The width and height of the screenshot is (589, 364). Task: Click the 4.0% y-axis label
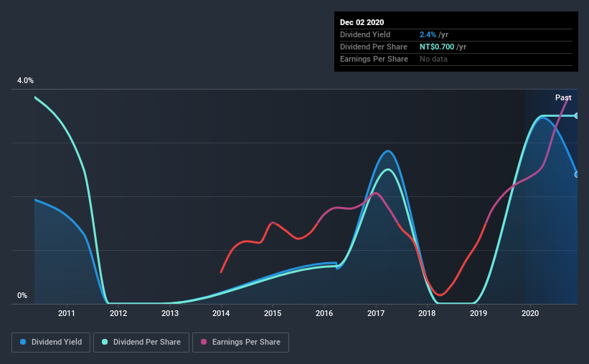(x=25, y=80)
